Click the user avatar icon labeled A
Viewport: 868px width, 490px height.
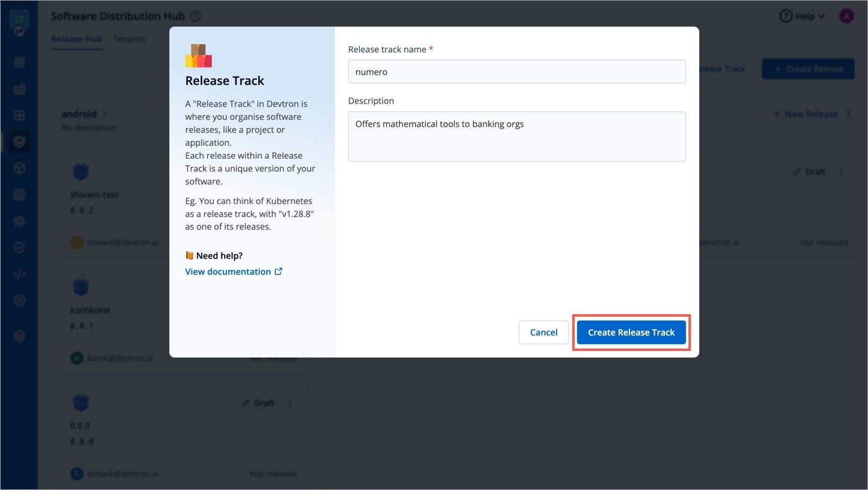click(846, 16)
